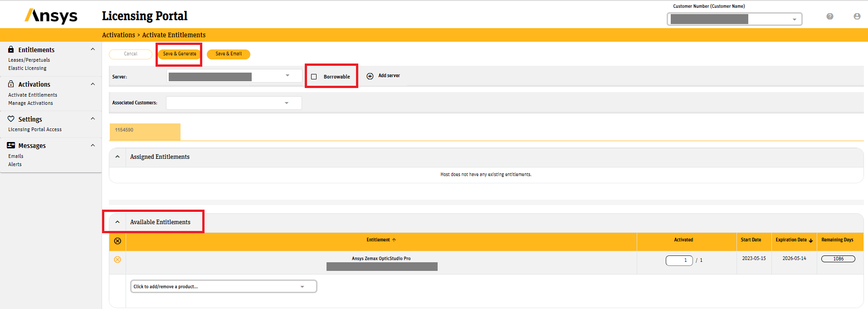Go to Activate Entitlements in sidebar
The height and width of the screenshot is (309, 868).
[33, 95]
